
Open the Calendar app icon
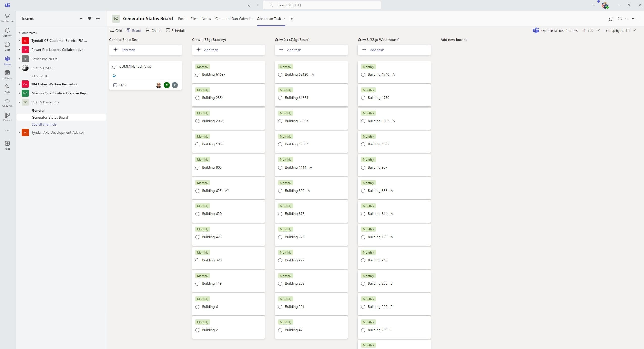click(7, 75)
